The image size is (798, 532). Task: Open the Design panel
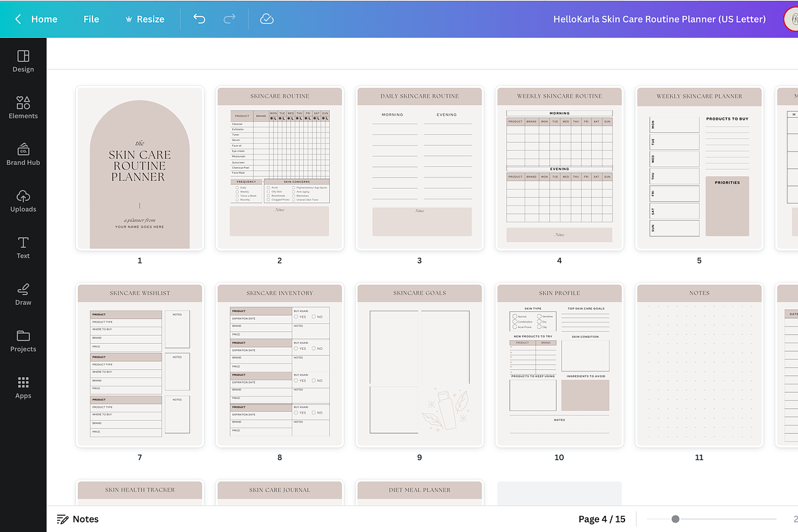point(23,61)
